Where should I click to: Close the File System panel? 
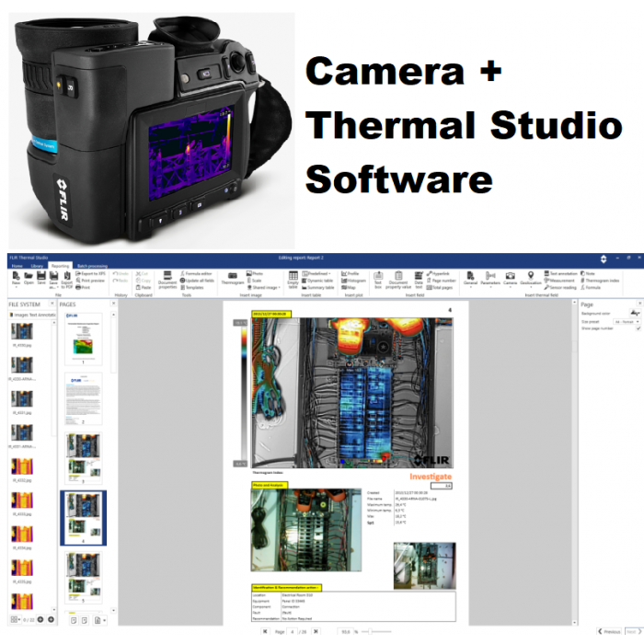pyautogui.click(x=52, y=303)
